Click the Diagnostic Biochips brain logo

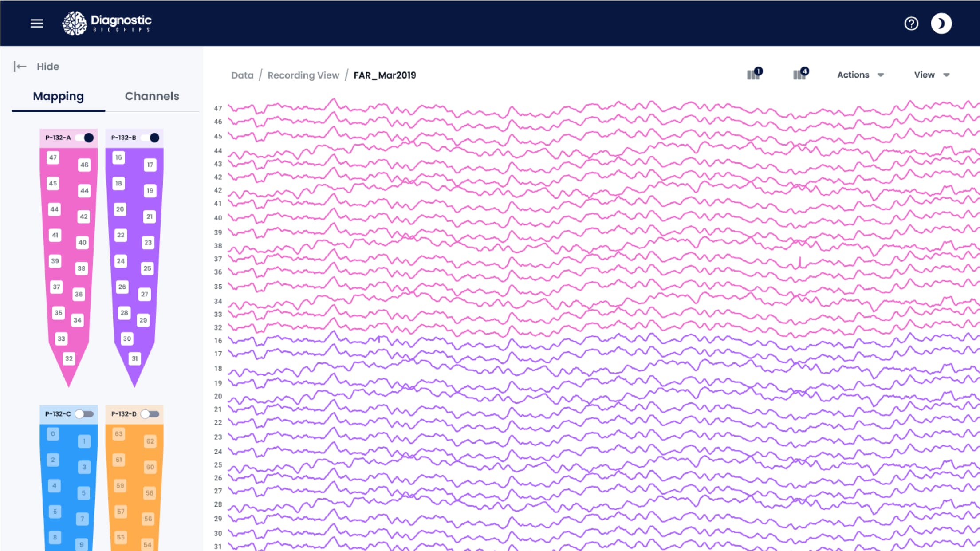(75, 24)
